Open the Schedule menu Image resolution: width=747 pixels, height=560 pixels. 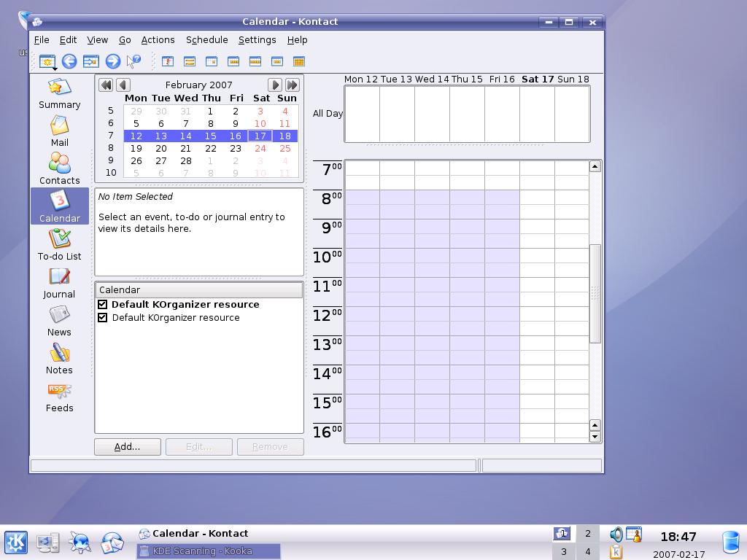click(206, 40)
